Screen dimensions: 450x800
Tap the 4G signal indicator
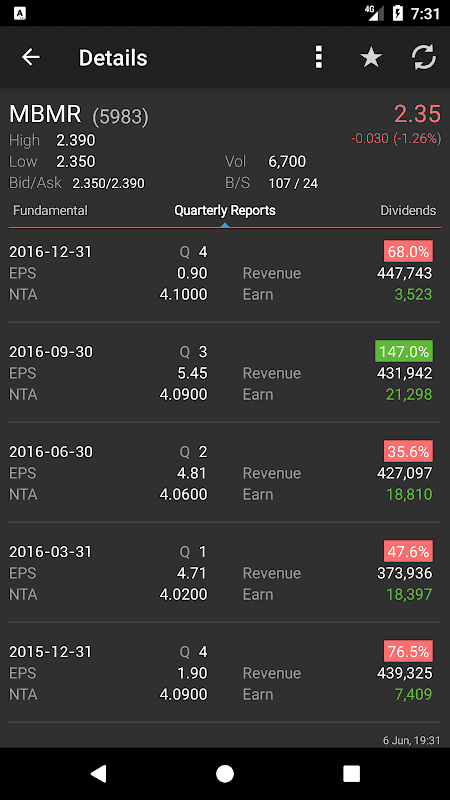pyautogui.click(x=374, y=13)
